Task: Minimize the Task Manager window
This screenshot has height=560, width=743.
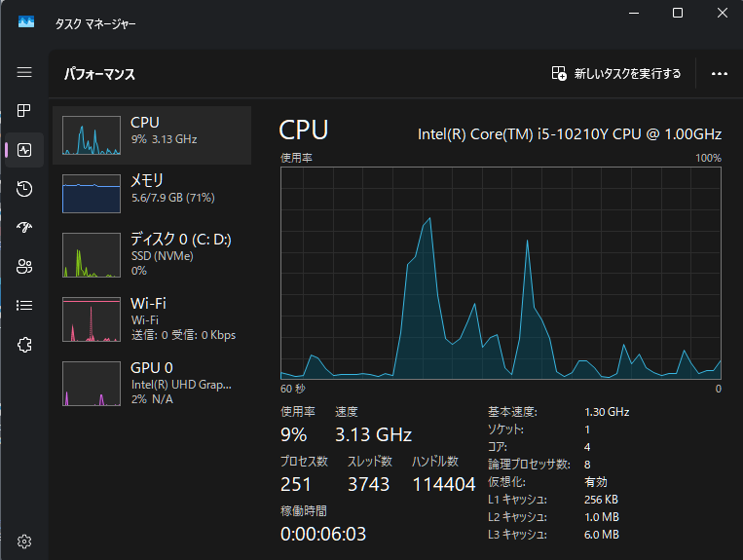Action: (x=634, y=13)
